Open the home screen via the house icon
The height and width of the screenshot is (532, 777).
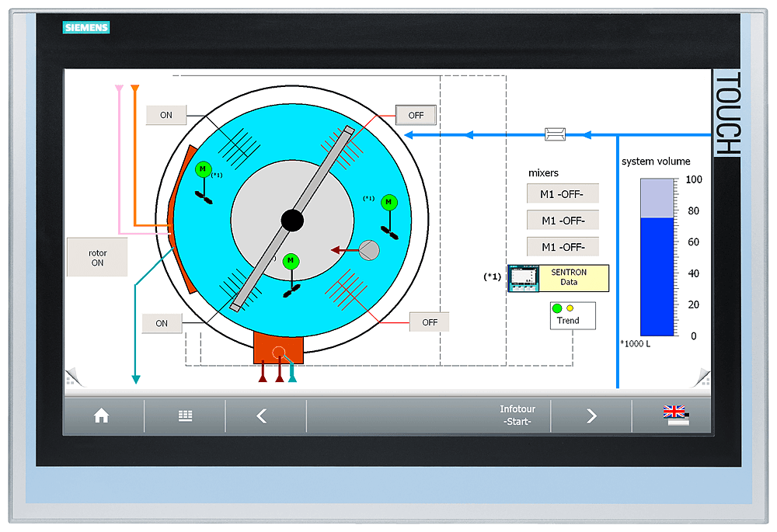(102, 416)
